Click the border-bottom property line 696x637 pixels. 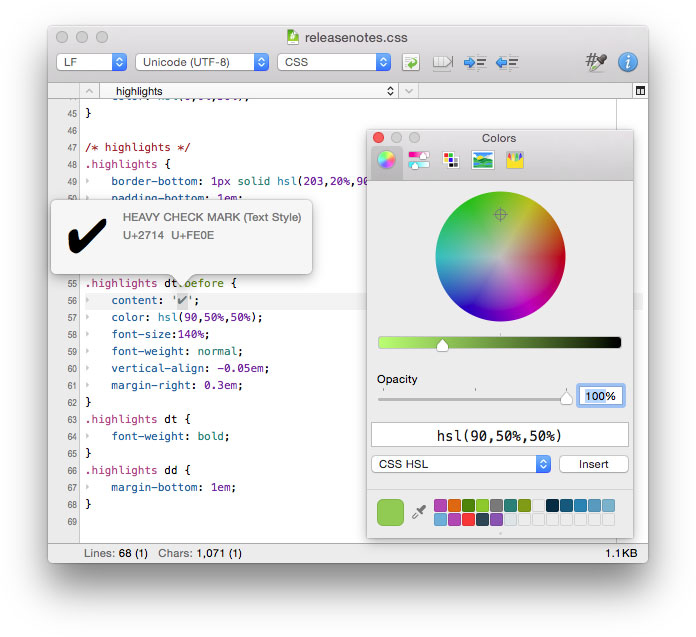(x=239, y=181)
